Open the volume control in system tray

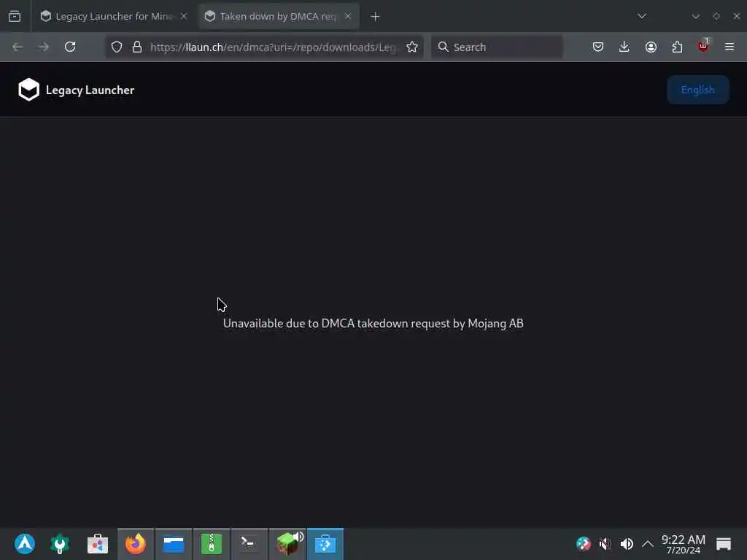pyautogui.click(x=627, y=543)
